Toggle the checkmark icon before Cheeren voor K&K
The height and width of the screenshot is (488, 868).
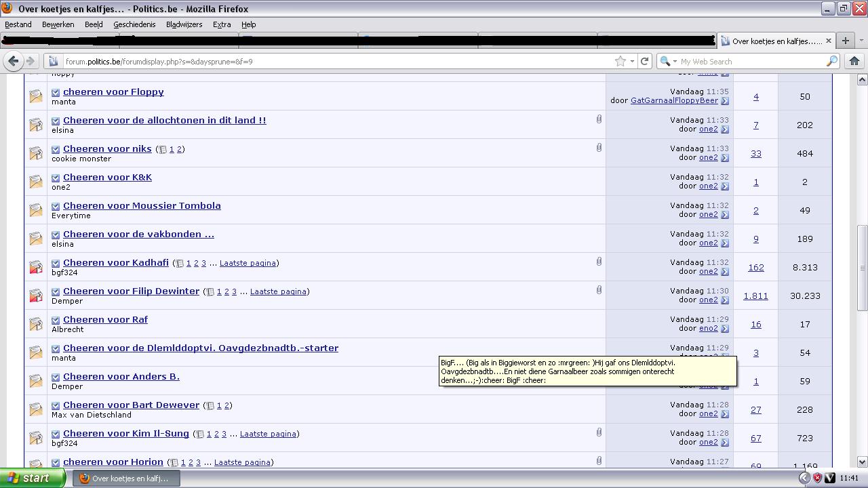coord(56,178)
